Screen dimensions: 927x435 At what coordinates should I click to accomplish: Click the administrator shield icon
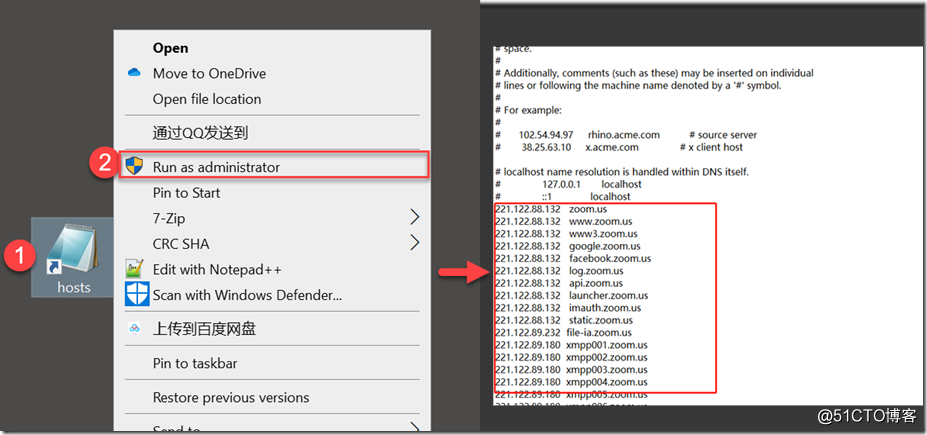pyautogui.click(x=135, y=166)
